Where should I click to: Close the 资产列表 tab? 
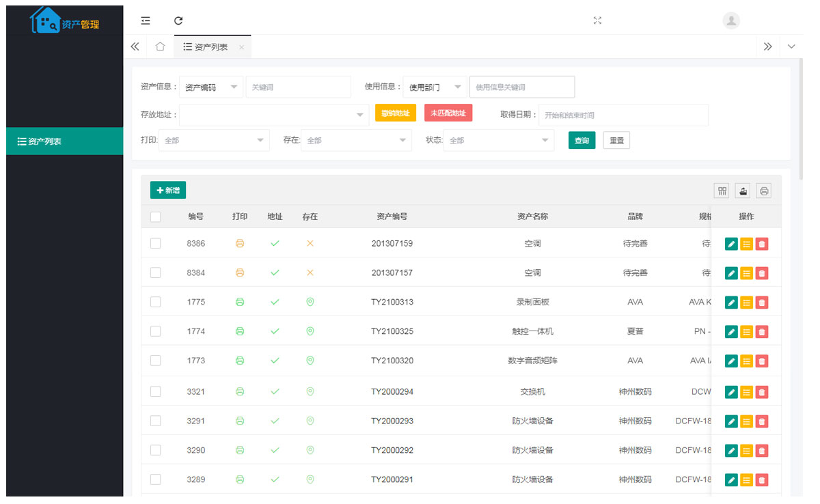[x=241, y=47]
